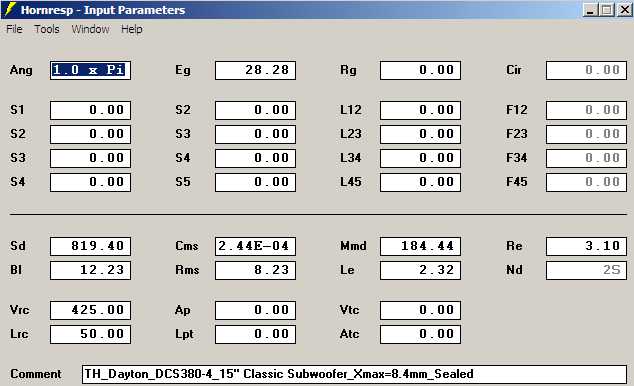Click the Cms label
The height and width of the screenshot is (386, 634).
coord(187,246)
